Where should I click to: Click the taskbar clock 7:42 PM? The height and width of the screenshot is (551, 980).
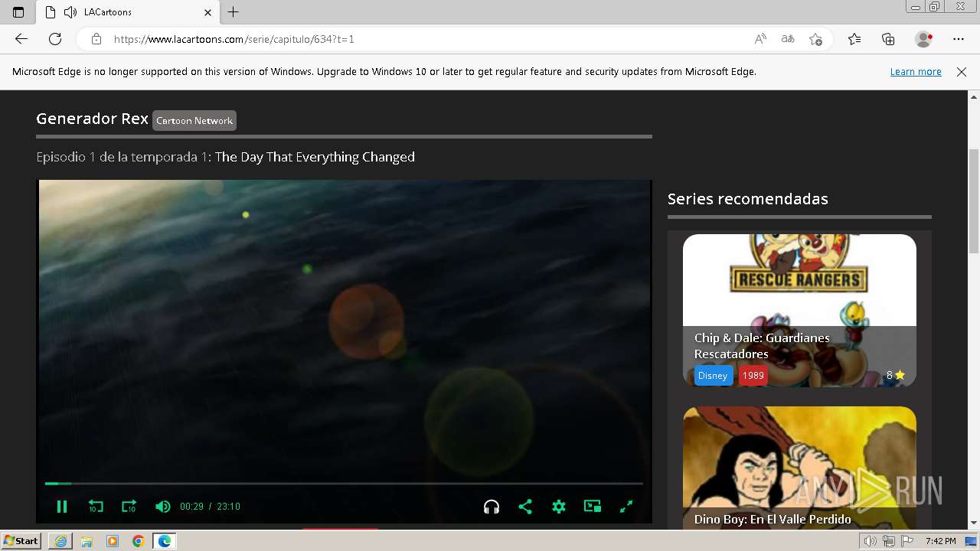(940, 541)
